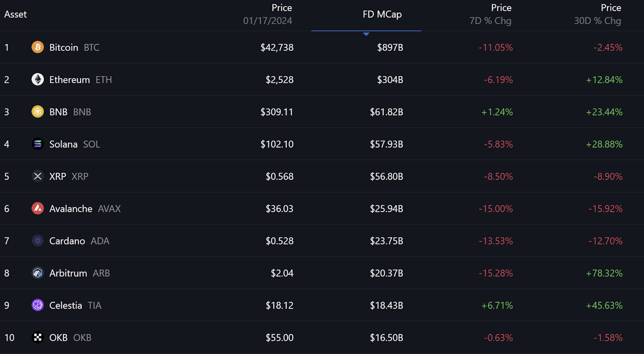The width and height of the screenshot is (644, 354).
Task: Sort by Price 01/17/2024 column header
Action: point(268,14)
